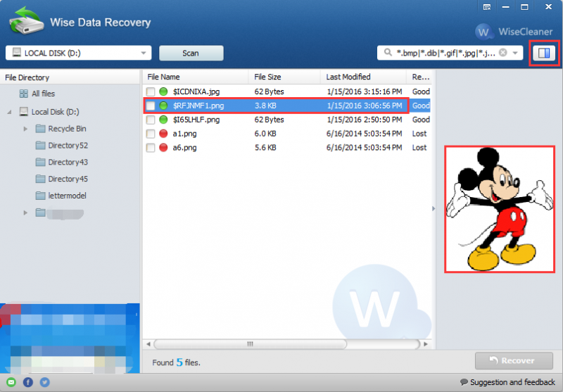Click the 1/15/2016 3:15:16 PM date cell

pos(364,91)
